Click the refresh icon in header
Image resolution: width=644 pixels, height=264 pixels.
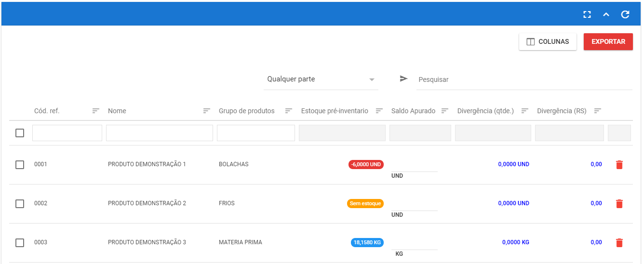tap(625, 14)
